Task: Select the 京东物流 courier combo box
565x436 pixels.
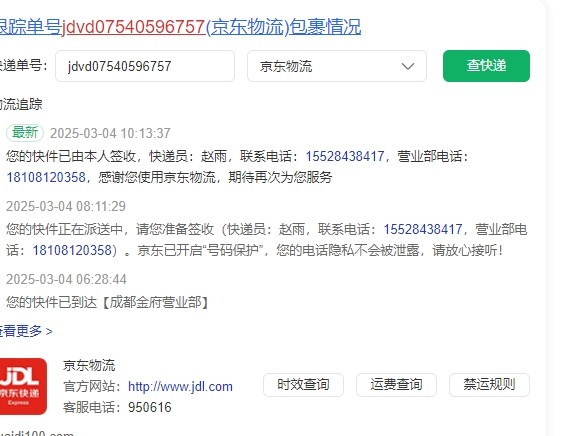Action: coord(337,66)
